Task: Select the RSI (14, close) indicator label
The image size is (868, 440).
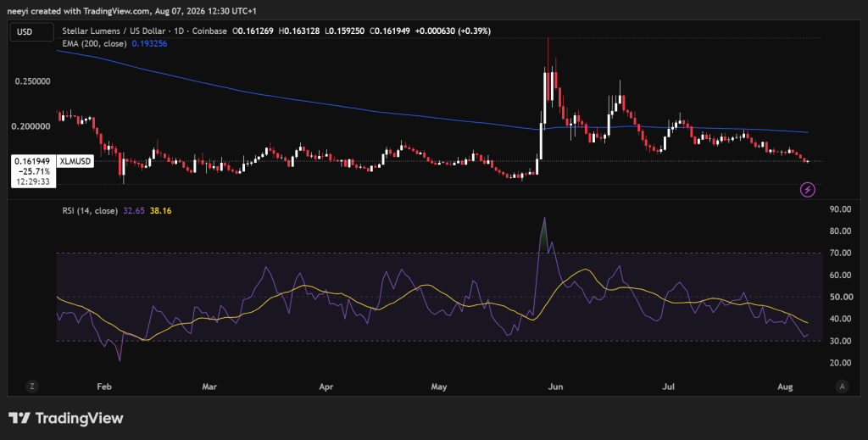Action: click(90, 211)
